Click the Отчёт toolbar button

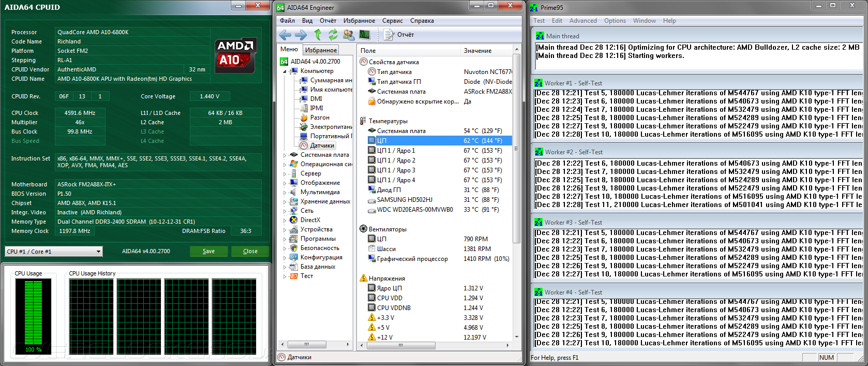pyautogui.click(x=399, y=35)
